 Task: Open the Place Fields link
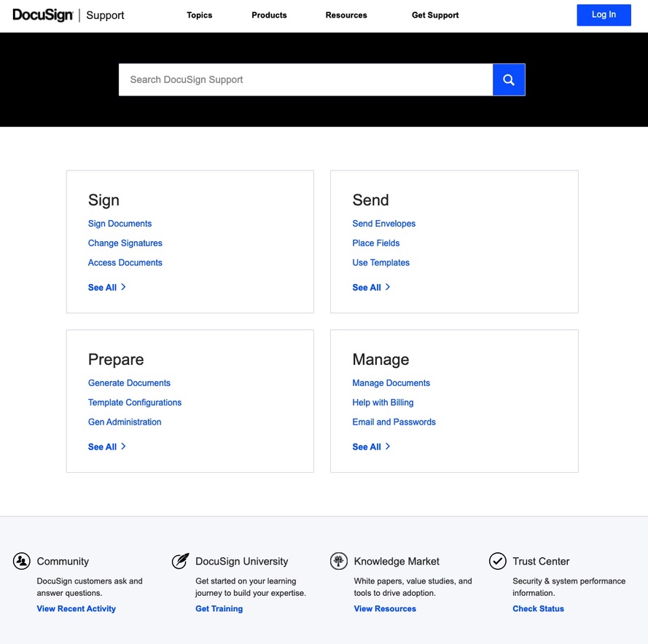[376, 243]
